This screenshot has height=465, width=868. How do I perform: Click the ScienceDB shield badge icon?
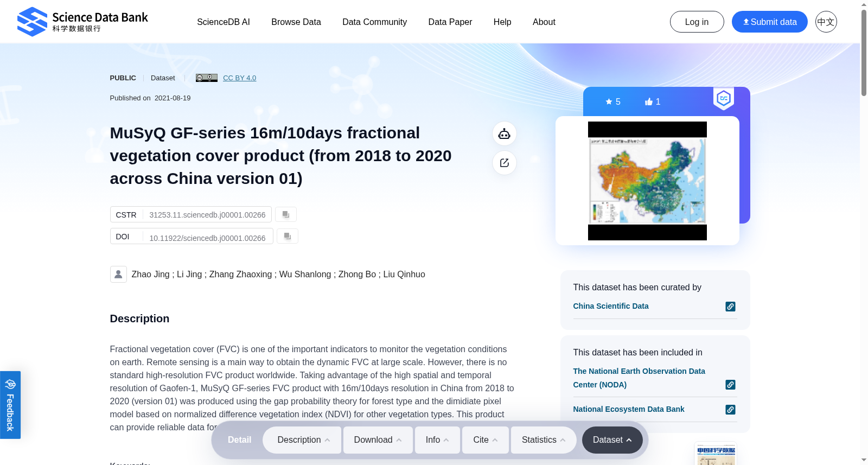tap(724, 99)
